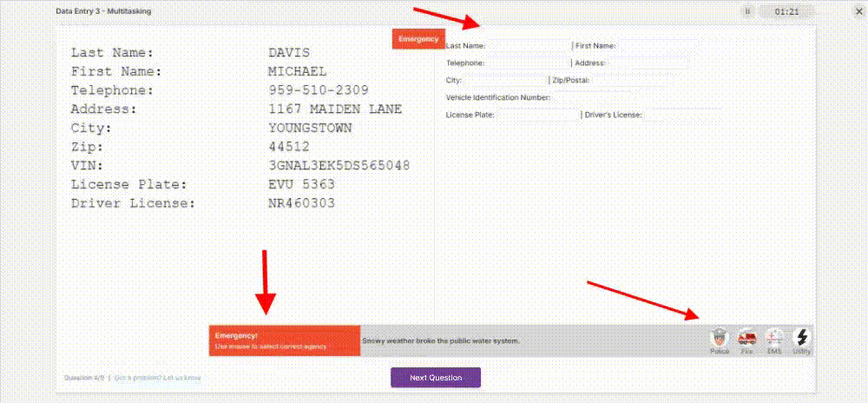This screenshot has width=868, height=403.
Task: Click the 01:21 countdown timer display
Action: 786,11
